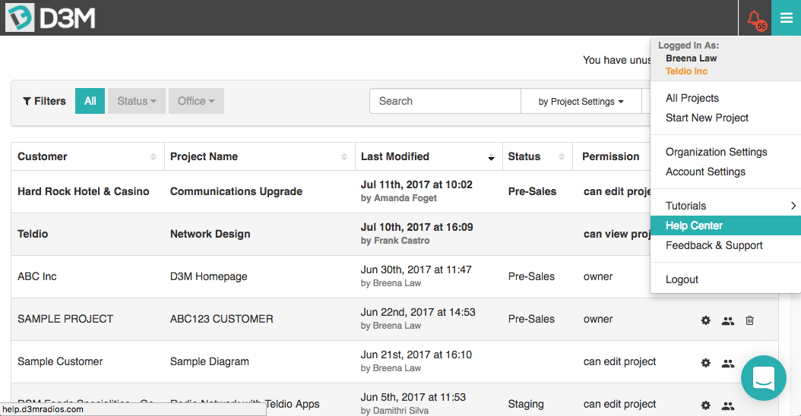Image resolution: width=801 pixels, height=416 pixels.
Task: Click Logout in the menu
Action: tap(681, 280)
